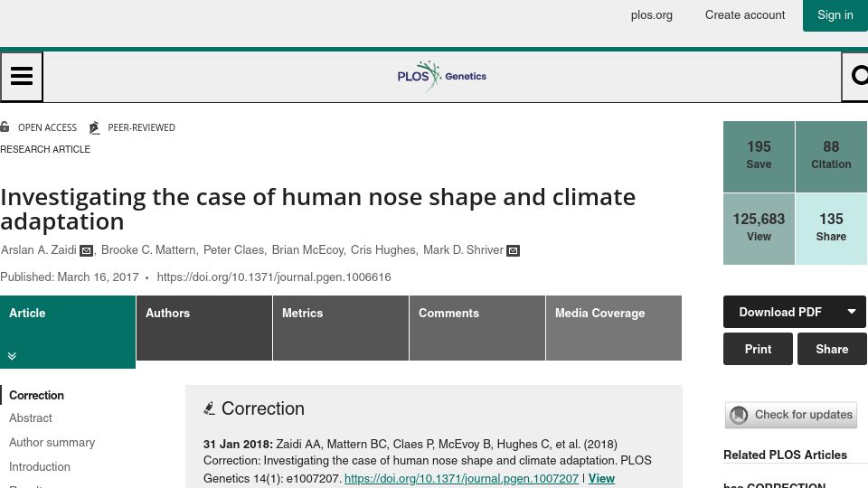Click envelope icon next to Arslan A. Zaidi

[x=87, y=250]
